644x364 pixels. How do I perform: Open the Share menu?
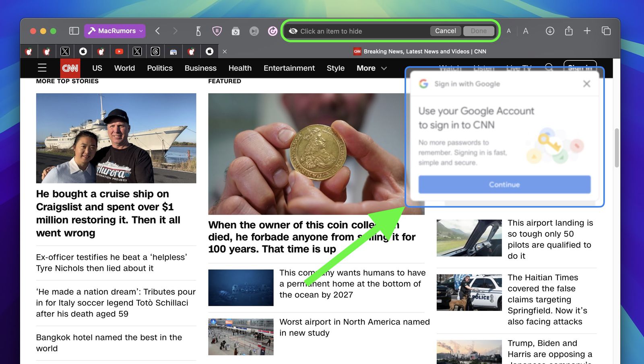569,31
